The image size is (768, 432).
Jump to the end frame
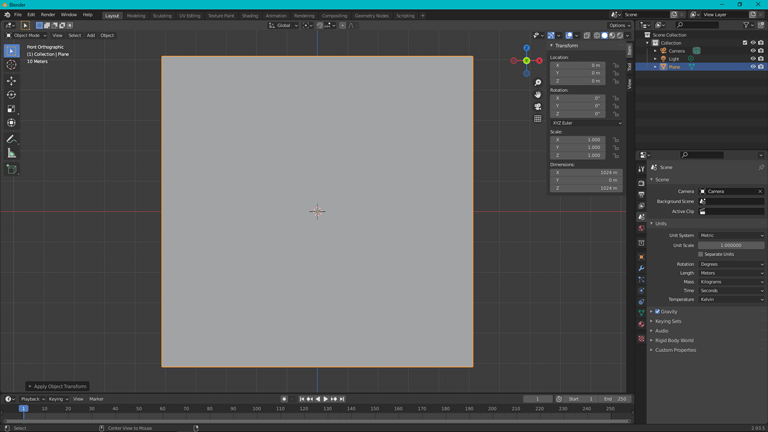342,399
